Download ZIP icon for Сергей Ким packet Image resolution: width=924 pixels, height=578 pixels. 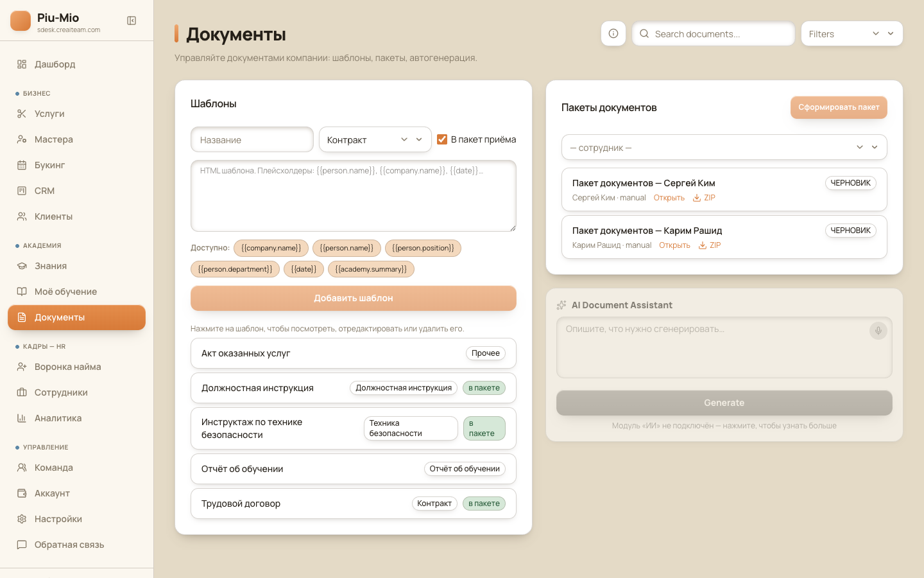(x=697, y=198)
